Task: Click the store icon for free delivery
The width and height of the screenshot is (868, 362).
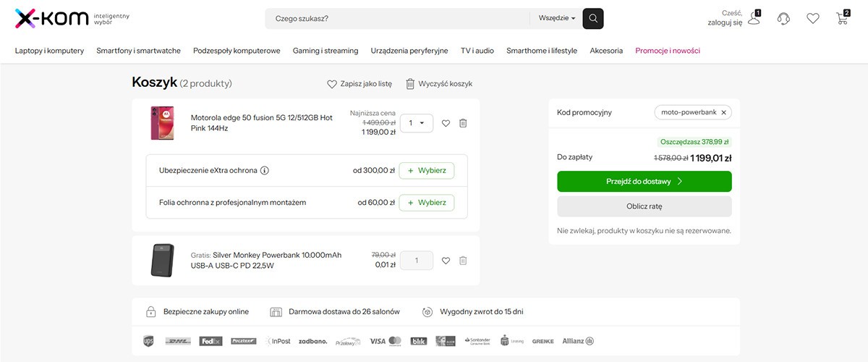Action: tap(276, 312)
